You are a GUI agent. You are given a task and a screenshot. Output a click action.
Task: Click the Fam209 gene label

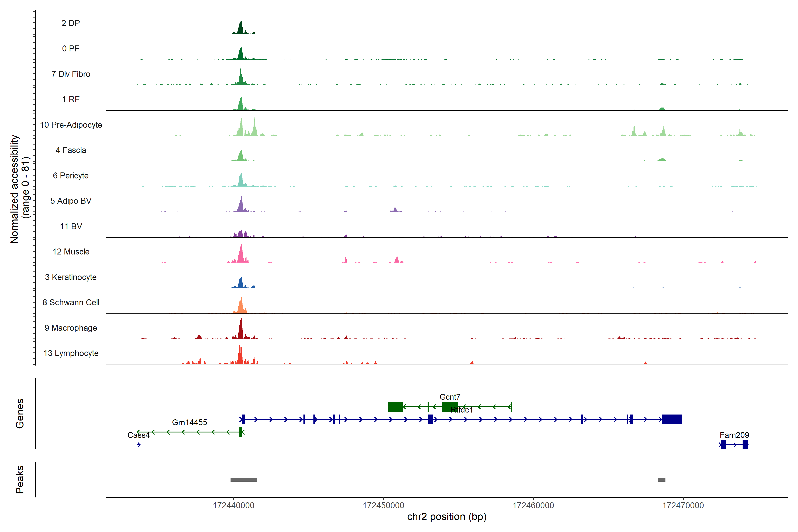[734, 435]
